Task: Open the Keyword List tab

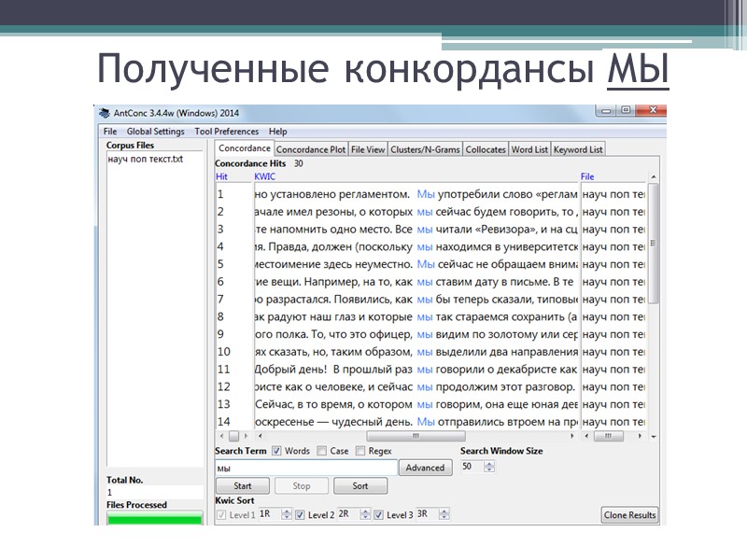Action: (x=577, y=148)
